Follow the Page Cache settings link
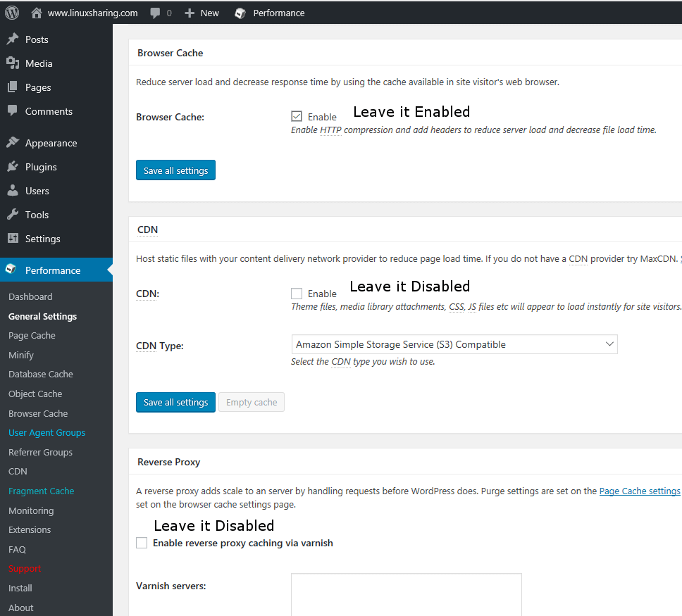This screenshot has height=616, width=682. [x=640, y=491]
